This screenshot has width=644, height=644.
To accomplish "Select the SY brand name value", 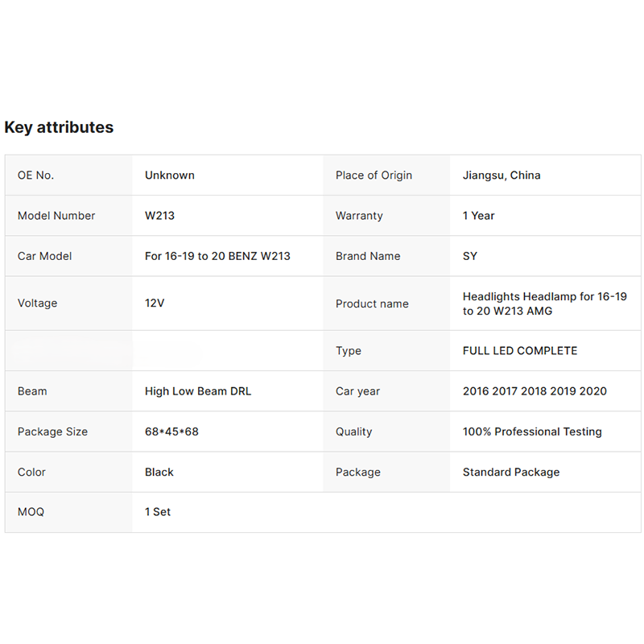I will pyautogui.click(x=470, y=256).
